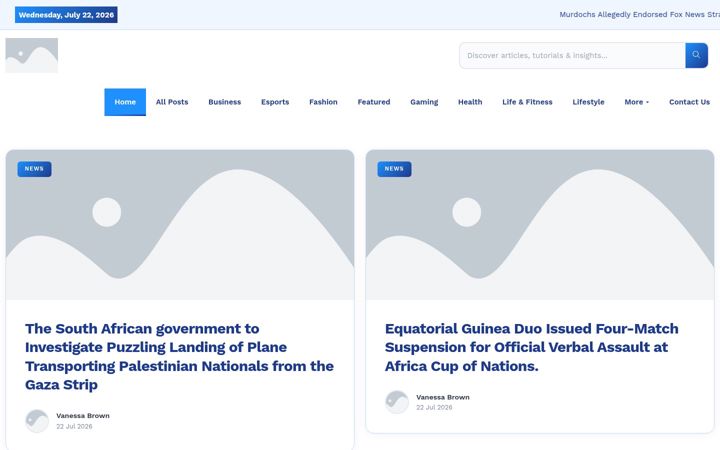The image size is (720, 450).
Task: Navigate to the Esports section
Action: 275,102
